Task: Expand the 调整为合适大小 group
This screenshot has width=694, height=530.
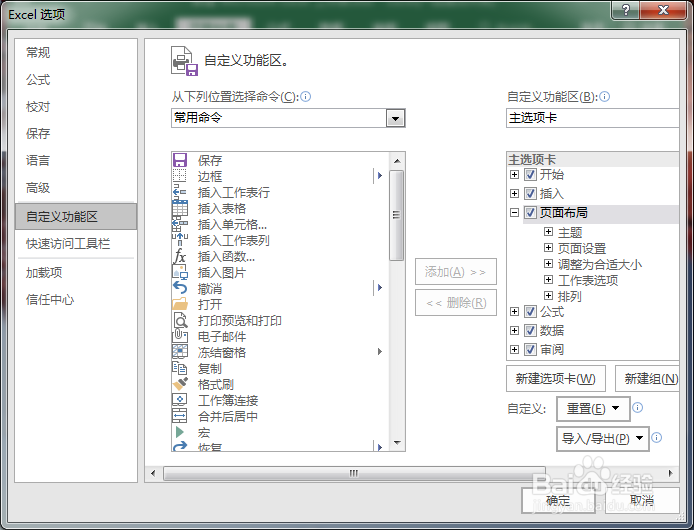Action: point(548,264)
